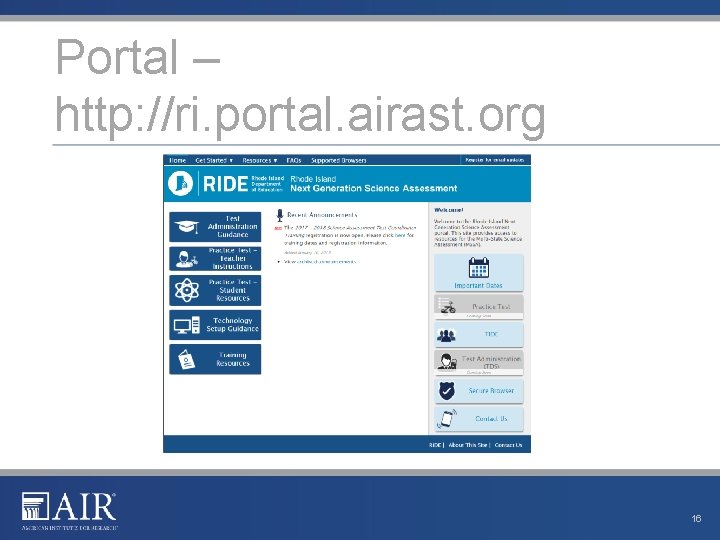720x540 pixels.
Task: Click the bicycle icon on the Practice Test card
Action: click(447, 306)
